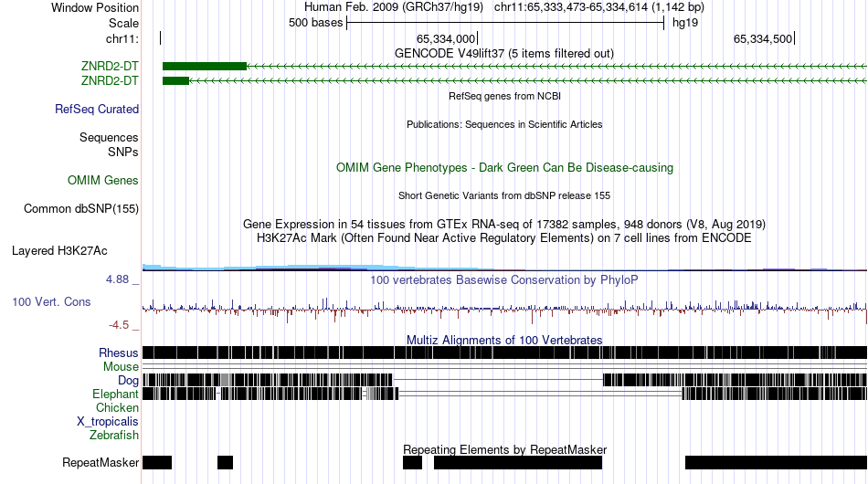Open Publications: Sequences in Scientific Articles title
868x484 pixels.
(x=504, y=124)
